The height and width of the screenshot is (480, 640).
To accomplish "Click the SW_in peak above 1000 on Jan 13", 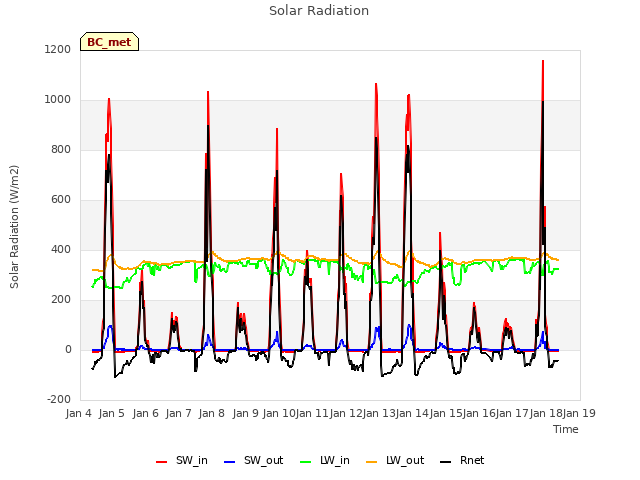I will pyautogui.click(x=376, y=84).
